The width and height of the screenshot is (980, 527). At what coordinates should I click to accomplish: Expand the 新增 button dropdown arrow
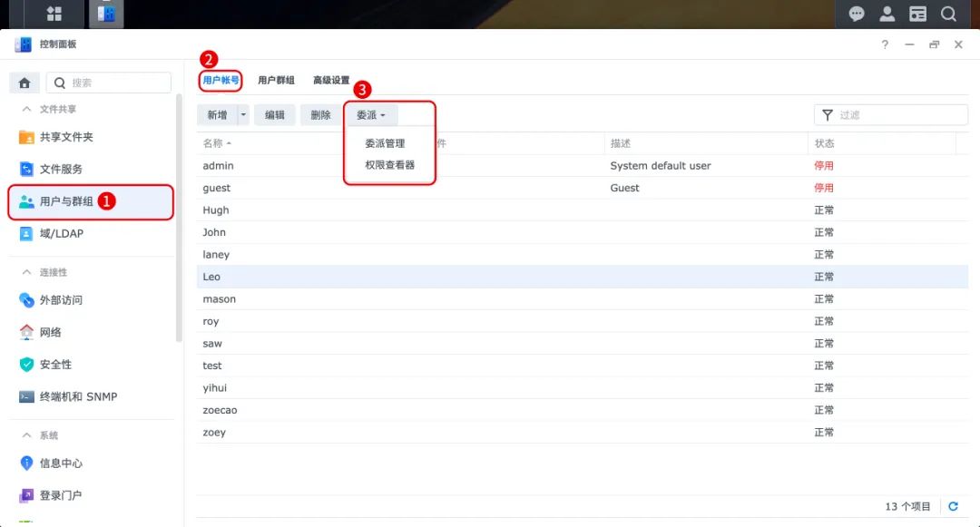[x=242, y=115]
